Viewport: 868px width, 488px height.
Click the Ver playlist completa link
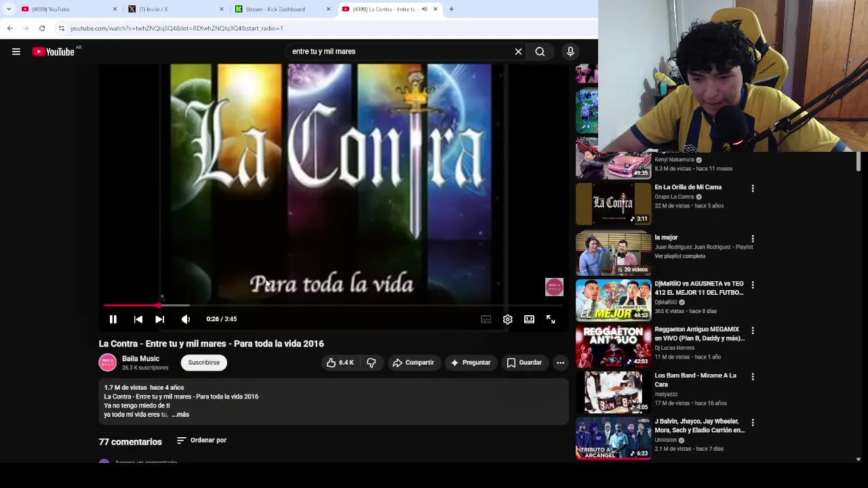coord(679,256)
